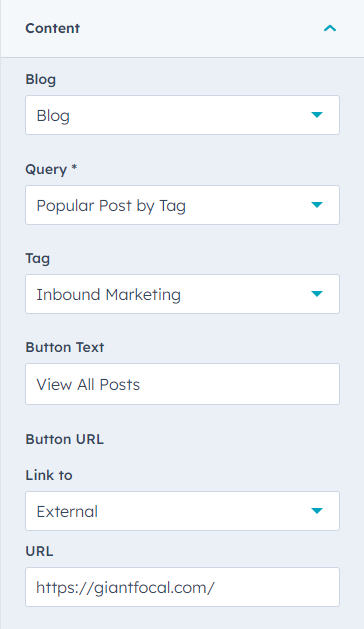Open the External link type selector
The image size is (364, 629).
pyautogui.click(x=183, y=511)
